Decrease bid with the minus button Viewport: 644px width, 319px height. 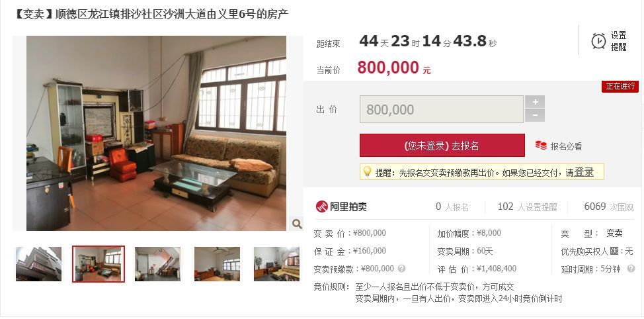[x=535, y=116]
